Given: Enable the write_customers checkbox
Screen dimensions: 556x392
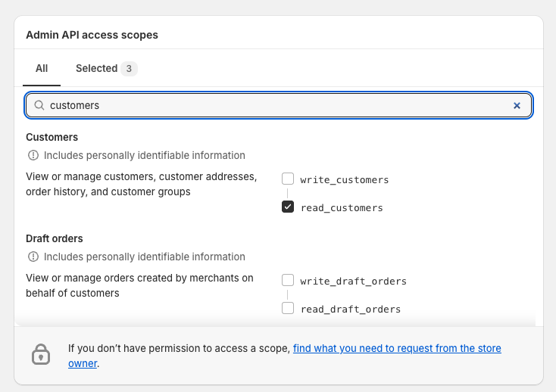Looking at the screenshot, I should pos(288,179).
